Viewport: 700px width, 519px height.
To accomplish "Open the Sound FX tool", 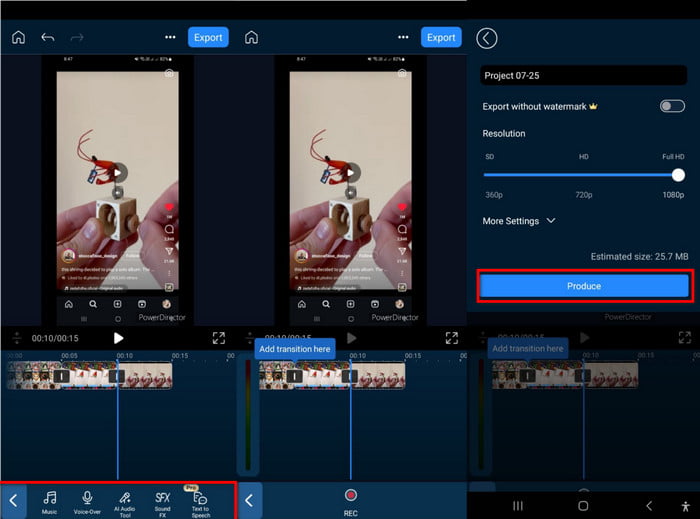I will coord(162,504).
